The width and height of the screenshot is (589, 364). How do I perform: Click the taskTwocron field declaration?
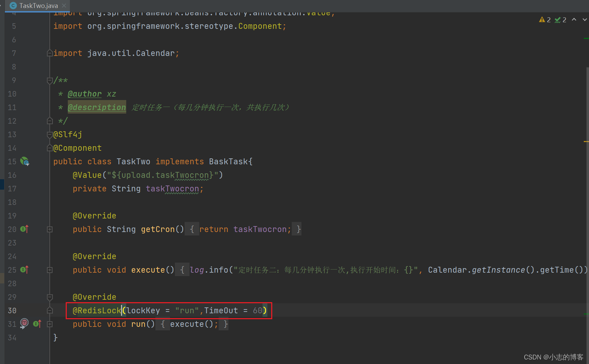172,189
